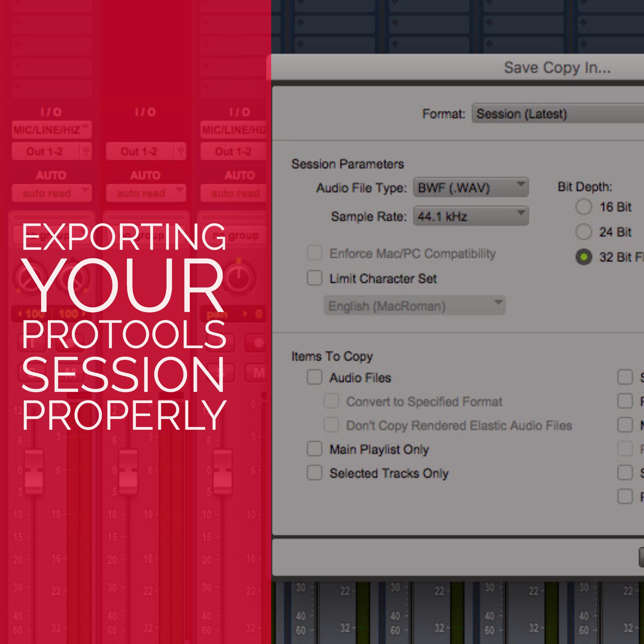This screenshot has height=644, width=644.
Task: Click the Session Parameters heading
Action: (x=348, y=164)
